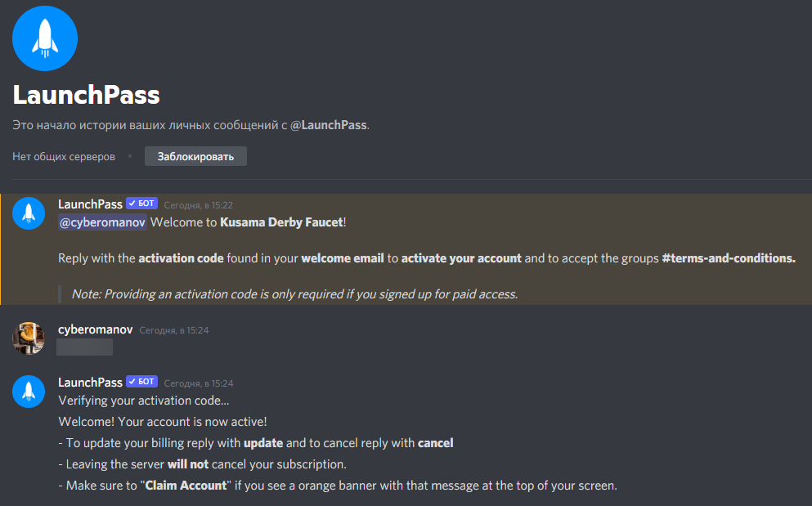Open the #terms-and-conditions channel link
812x506 pixels.
[728, 258]
